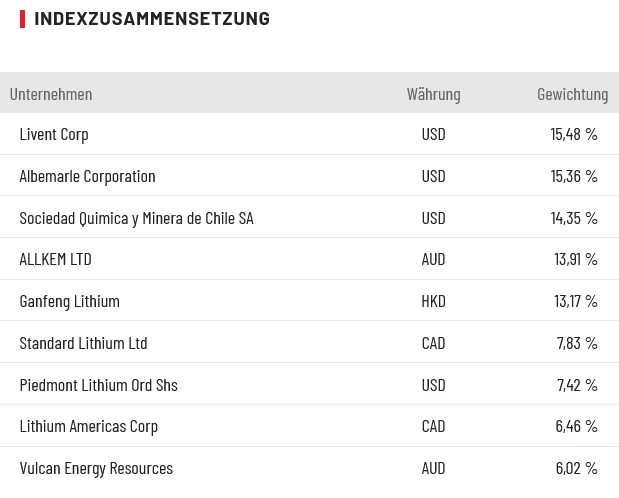The height and width of the screenshot is (498, 619).
Task: Click the Indexzusammensetzung section heading
Action: point(152,18)
